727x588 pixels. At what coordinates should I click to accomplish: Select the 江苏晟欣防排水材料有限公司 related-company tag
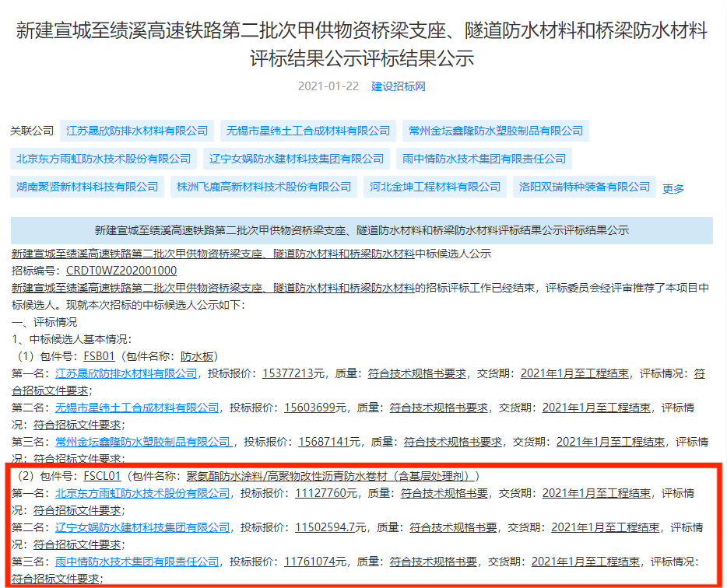click(137, 131)
